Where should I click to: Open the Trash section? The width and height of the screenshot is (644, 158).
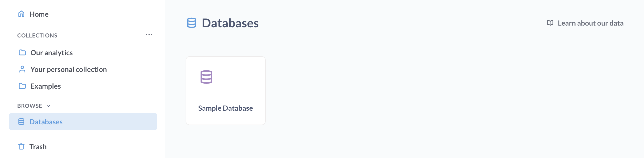[x=38, y=146]
